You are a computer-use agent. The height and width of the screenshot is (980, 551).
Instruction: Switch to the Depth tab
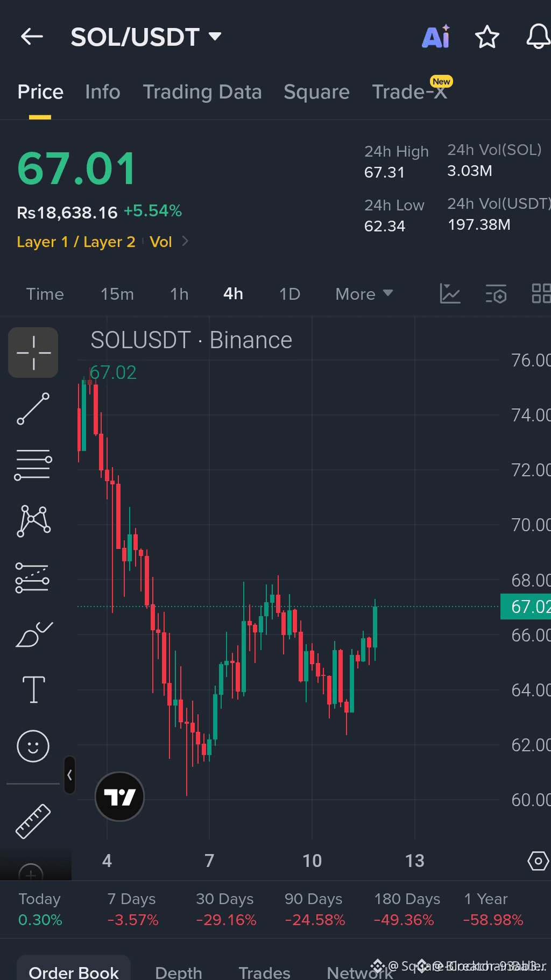click(x=179, y=972)
